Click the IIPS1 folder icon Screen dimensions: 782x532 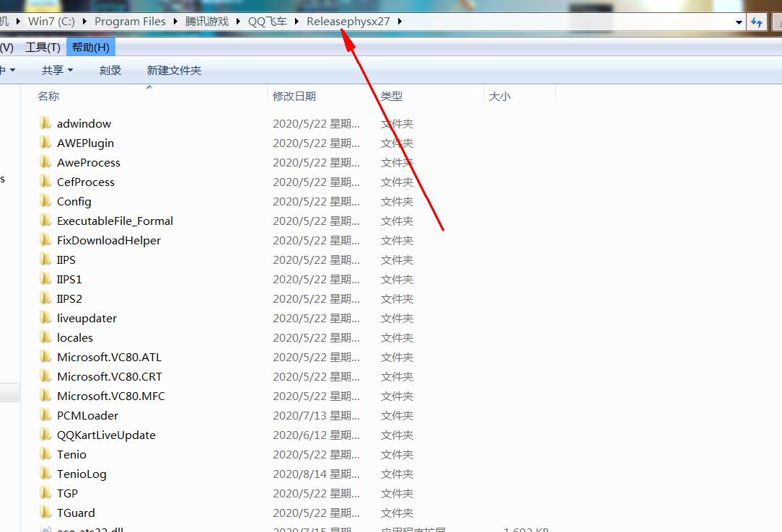(x=45, y=278)
